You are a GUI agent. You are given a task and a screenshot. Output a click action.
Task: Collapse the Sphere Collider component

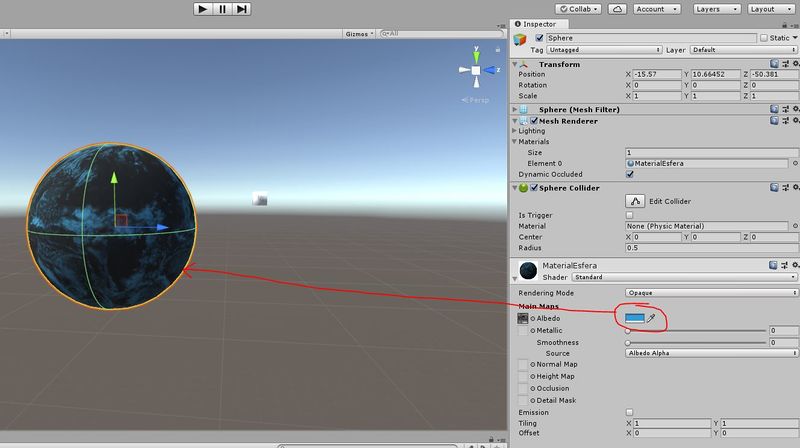pyautogui.click(x=514, y=188)
